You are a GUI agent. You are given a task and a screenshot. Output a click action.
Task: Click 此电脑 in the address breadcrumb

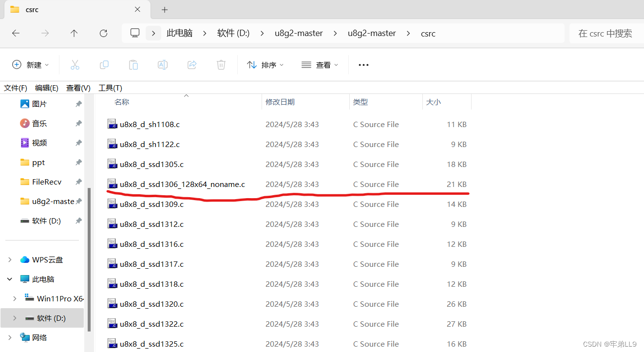(180, 33)
